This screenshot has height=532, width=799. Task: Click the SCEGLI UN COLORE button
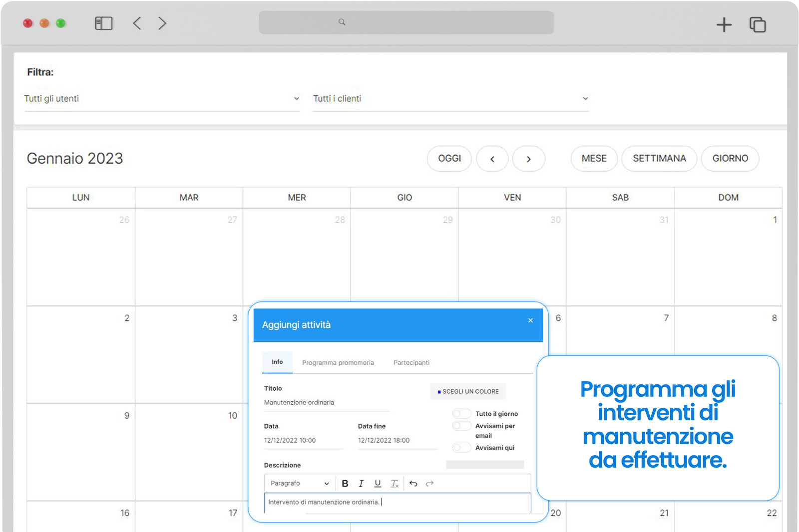click(468, 392)
